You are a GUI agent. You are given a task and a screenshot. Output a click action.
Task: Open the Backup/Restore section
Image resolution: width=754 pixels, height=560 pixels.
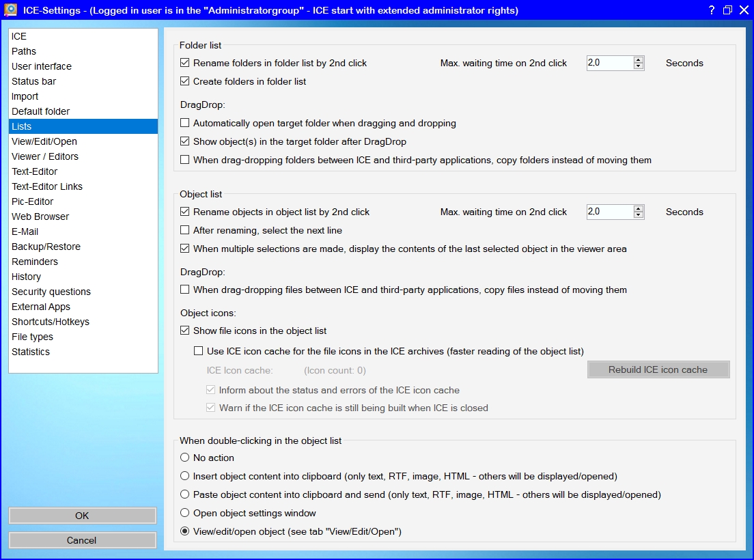click(46, 247)
